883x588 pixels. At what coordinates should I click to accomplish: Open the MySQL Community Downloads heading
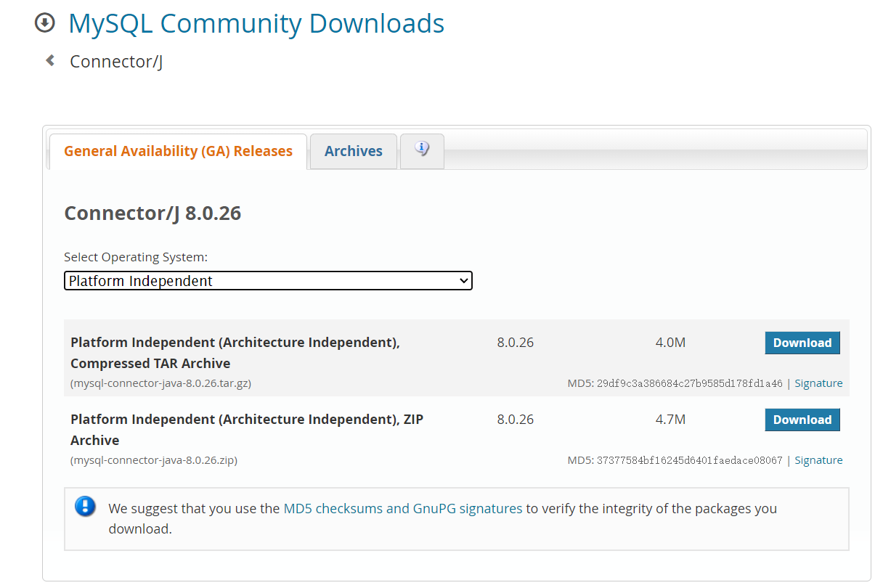pyautogui.click(x=256, y=23)
